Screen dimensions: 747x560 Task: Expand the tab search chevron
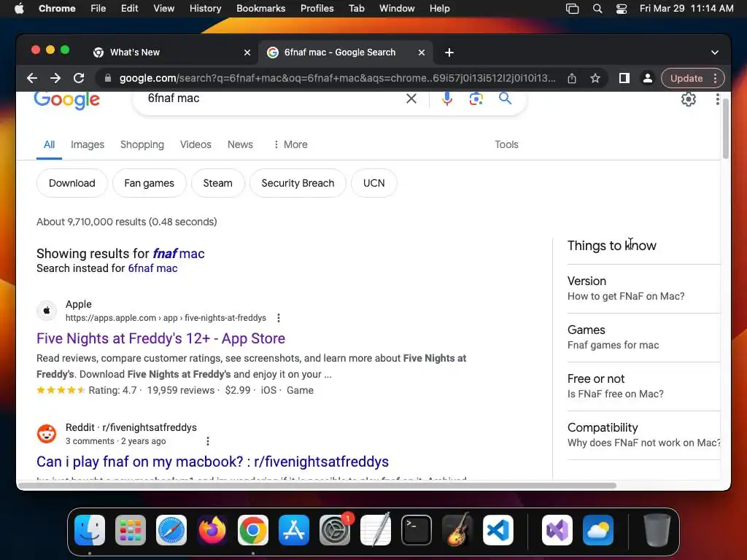[x=715, y=52]
